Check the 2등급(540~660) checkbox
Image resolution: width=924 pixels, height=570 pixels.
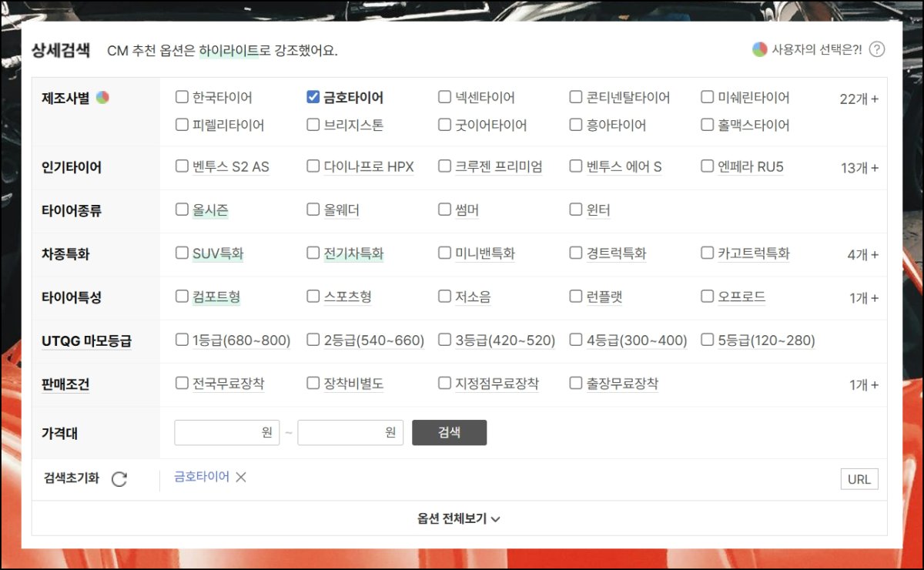[313, 340]
